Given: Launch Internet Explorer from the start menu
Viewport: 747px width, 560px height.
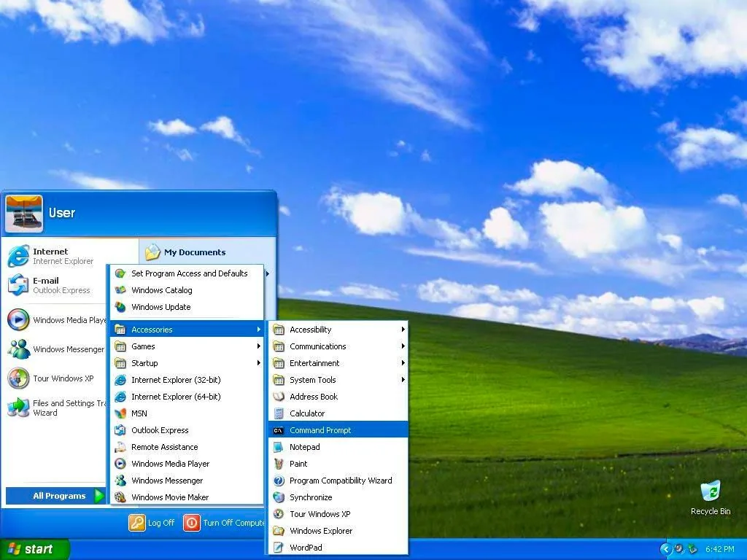Looking at the screenshot, I should [51, 255].
